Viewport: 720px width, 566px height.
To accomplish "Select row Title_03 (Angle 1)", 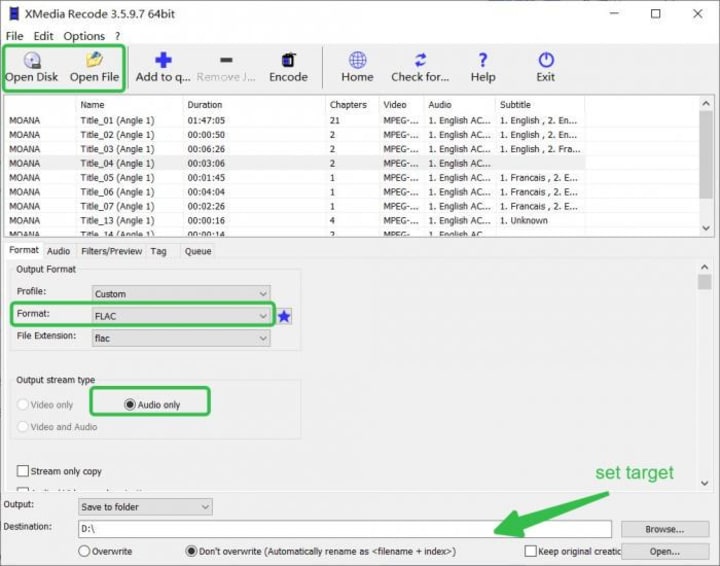I will (295, 149).
